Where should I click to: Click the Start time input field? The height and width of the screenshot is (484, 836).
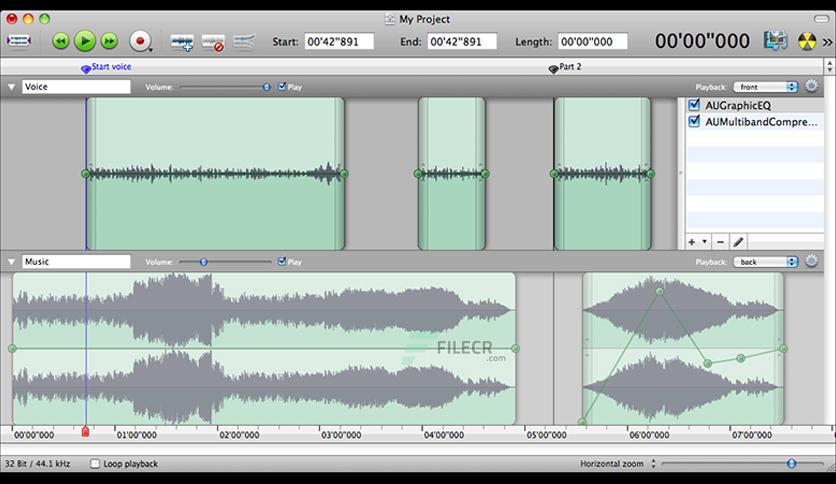click(339, 42)
